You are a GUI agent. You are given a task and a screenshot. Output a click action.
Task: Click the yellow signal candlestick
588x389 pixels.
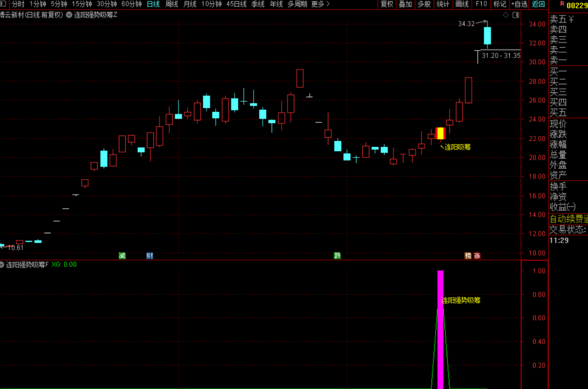440,134
